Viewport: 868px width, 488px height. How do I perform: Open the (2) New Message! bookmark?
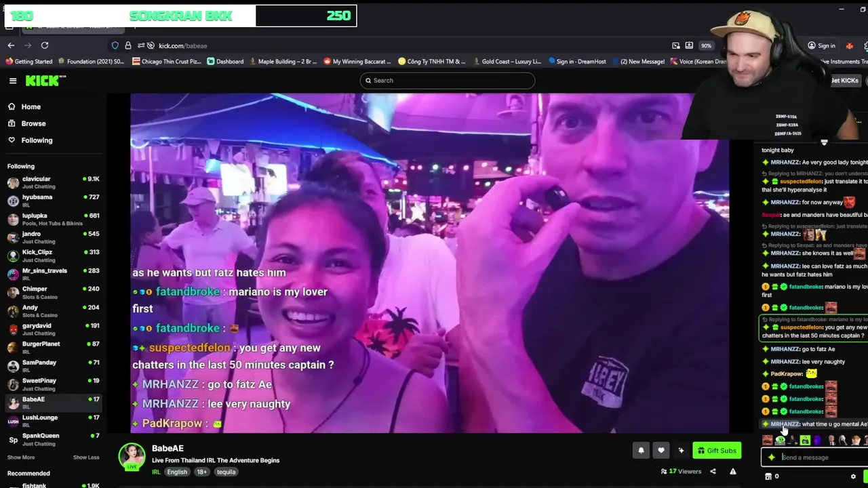(x=638, y=61)
